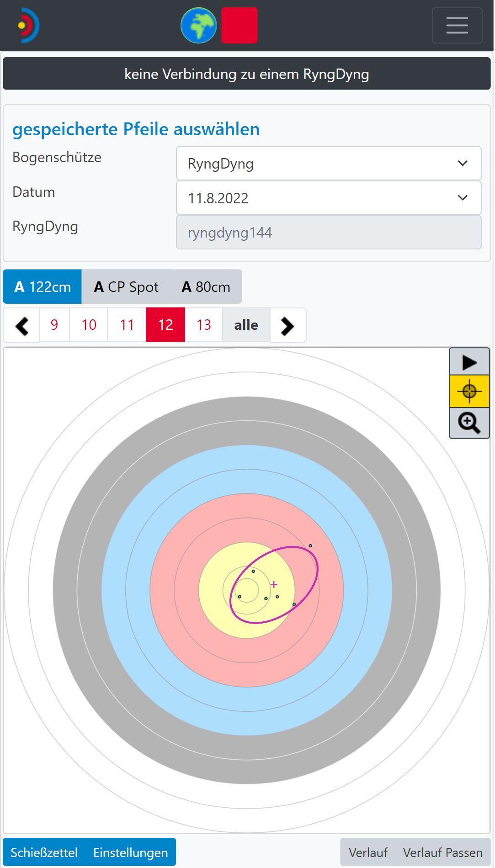Screen dimensions: 495x868
Task: Click the red square status indicator
Action: click(240, 26)
